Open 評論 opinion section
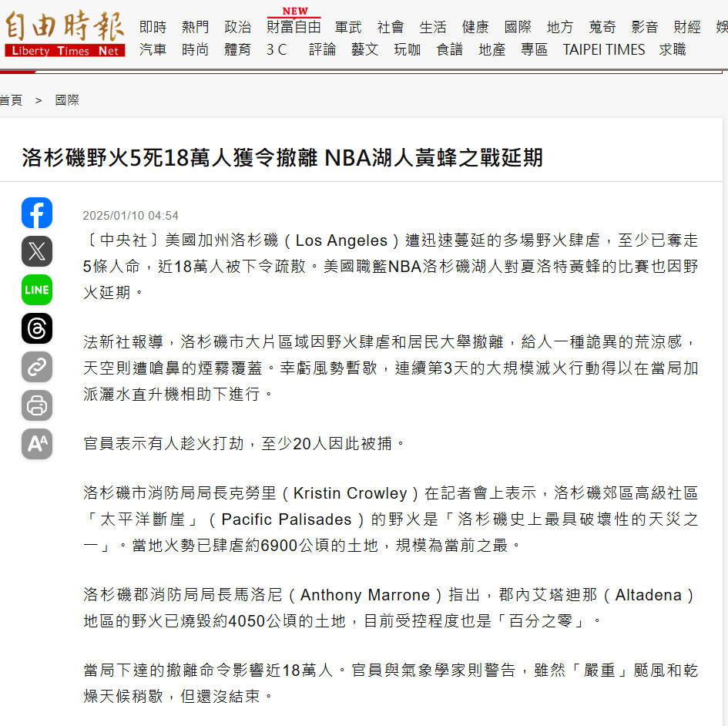The image size is (728, 726). click(x=322, y=49)
